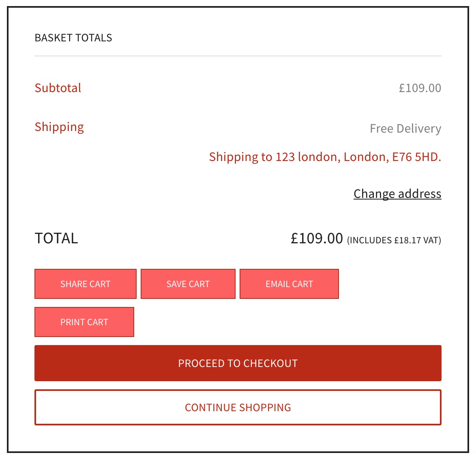Click the TOTAL label
The width and height of the screenshot is (476, 455).
(x=56, y=238)
